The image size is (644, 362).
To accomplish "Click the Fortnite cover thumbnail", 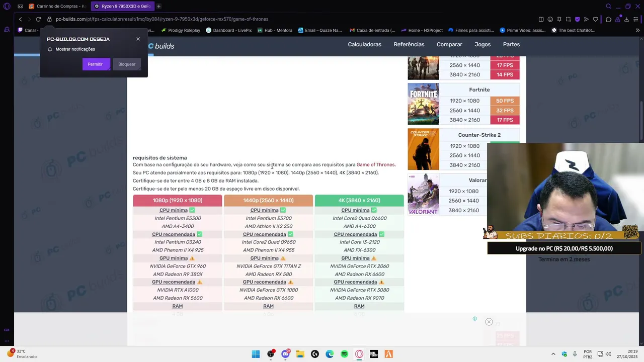I will coord(423,104).
